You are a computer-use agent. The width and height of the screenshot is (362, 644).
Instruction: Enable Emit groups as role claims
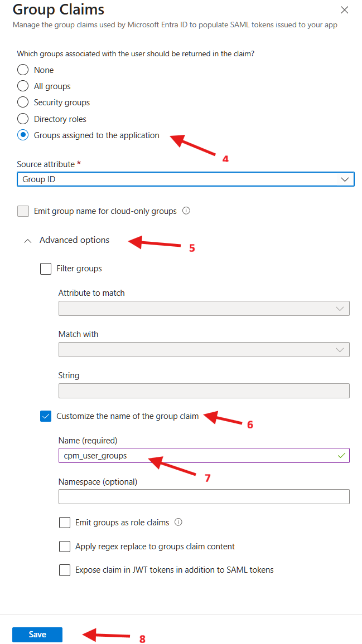[x=65, y=523]
